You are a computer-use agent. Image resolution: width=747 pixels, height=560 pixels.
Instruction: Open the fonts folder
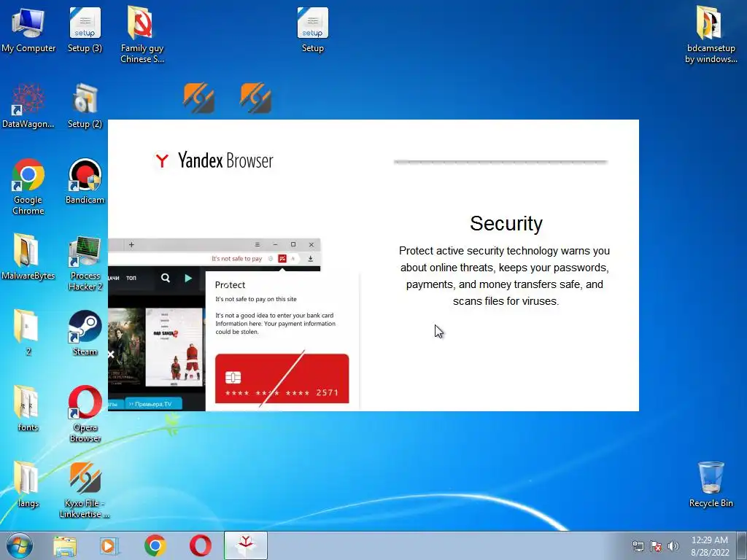pyautogui.click(x=28, y=408)
